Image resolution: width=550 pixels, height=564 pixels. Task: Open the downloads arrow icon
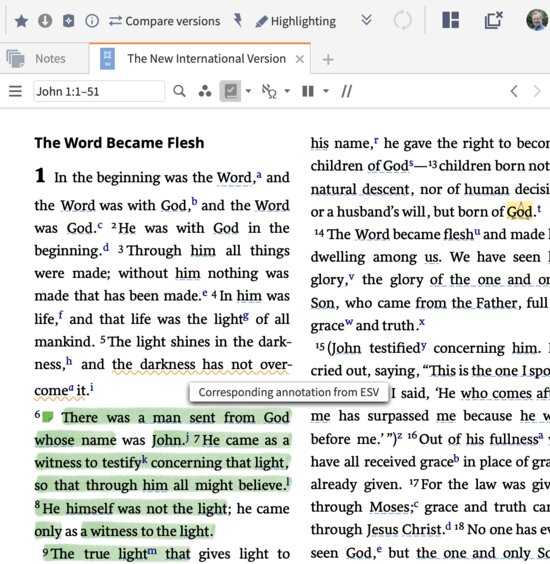click(45, 21)
